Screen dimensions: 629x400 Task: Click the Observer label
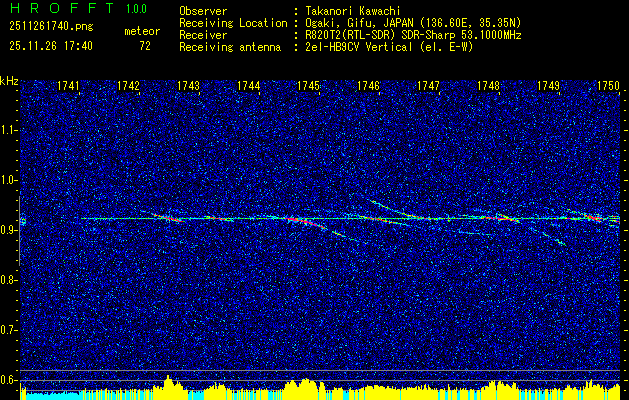203,11
